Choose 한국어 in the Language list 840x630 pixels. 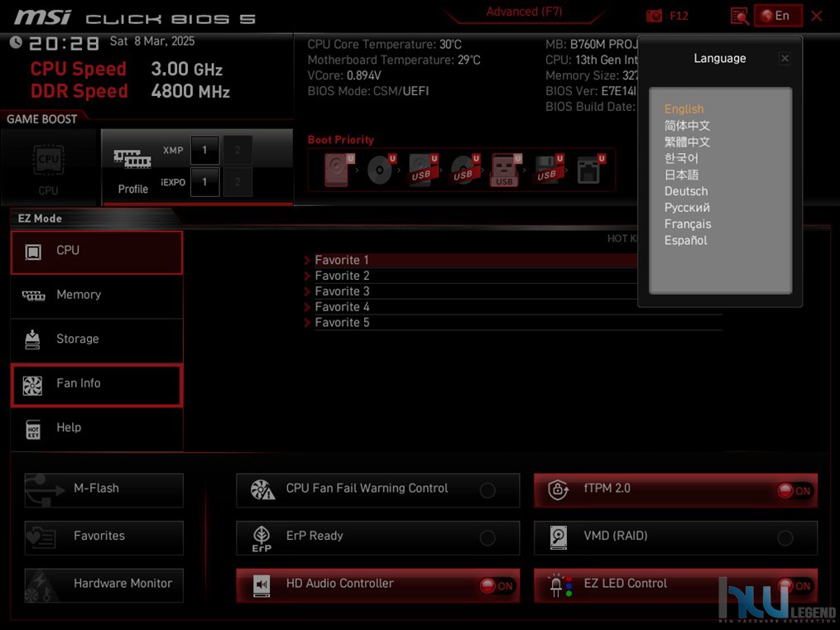[681, 158]
